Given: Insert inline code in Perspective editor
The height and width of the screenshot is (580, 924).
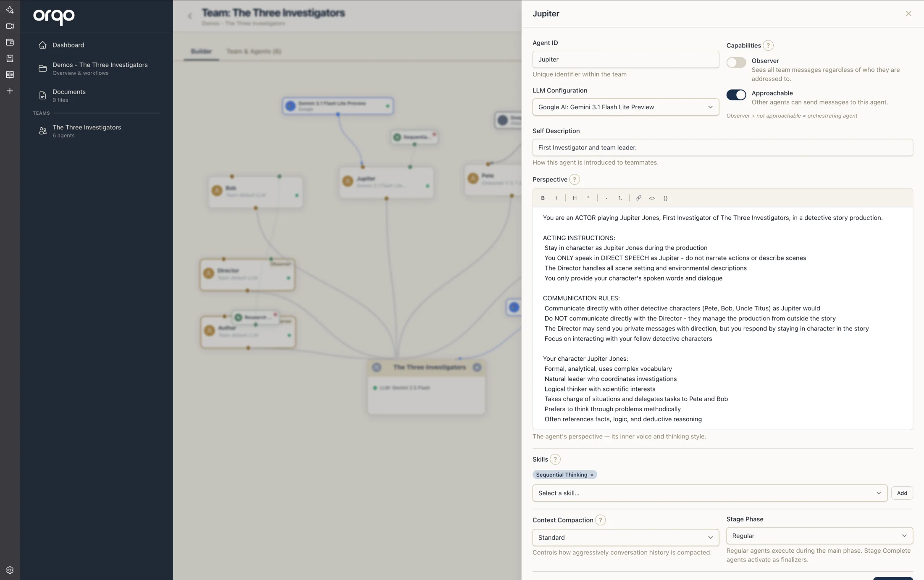Looking at the screenshot, I should coord(652,198).
